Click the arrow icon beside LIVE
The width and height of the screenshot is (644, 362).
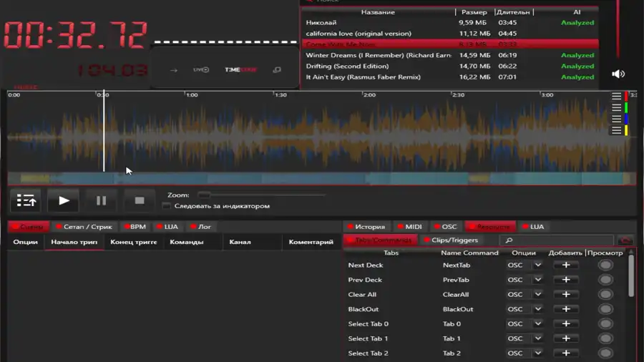pos(174,70)
